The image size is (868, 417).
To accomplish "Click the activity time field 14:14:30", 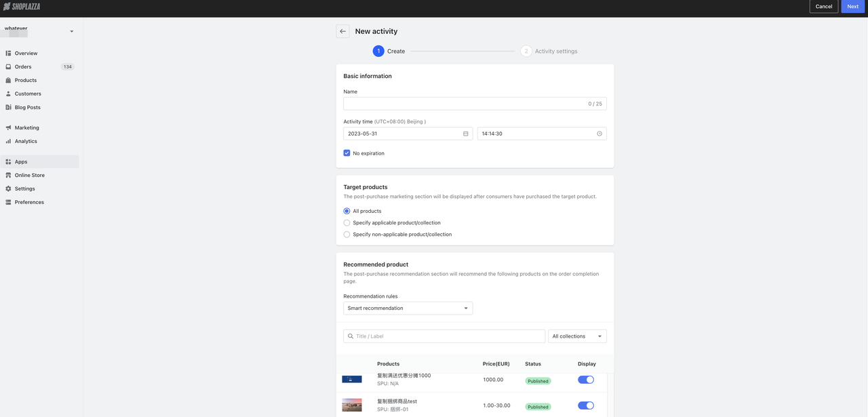I will click(x=542, y=134).
